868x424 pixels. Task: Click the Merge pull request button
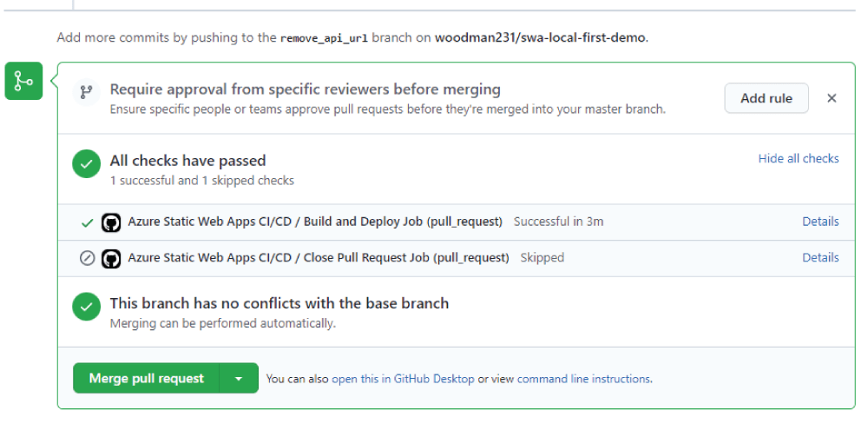pos(146,379)
